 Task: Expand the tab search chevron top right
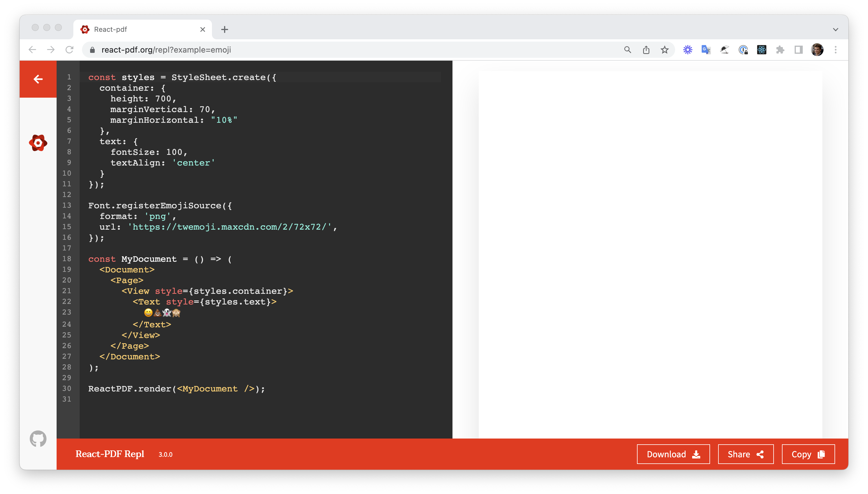(835, 29)
